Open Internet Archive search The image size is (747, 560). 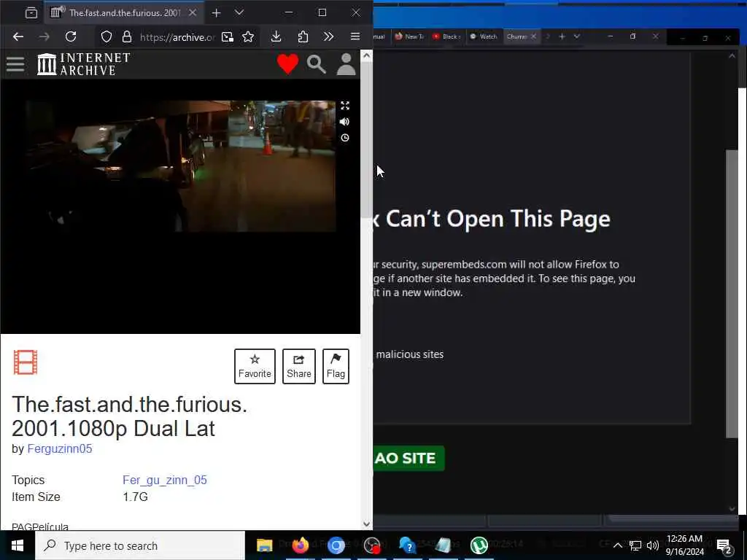point(317,64)
